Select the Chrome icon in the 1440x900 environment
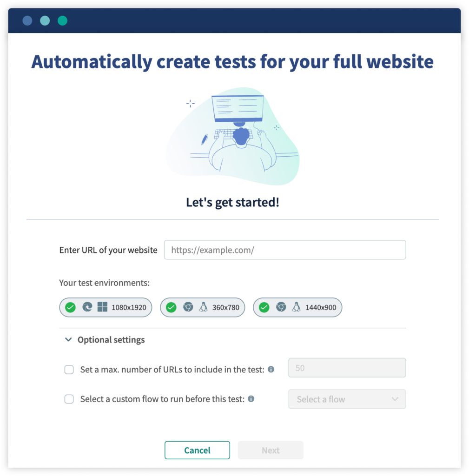469x476 pixels. click(282, 307)
